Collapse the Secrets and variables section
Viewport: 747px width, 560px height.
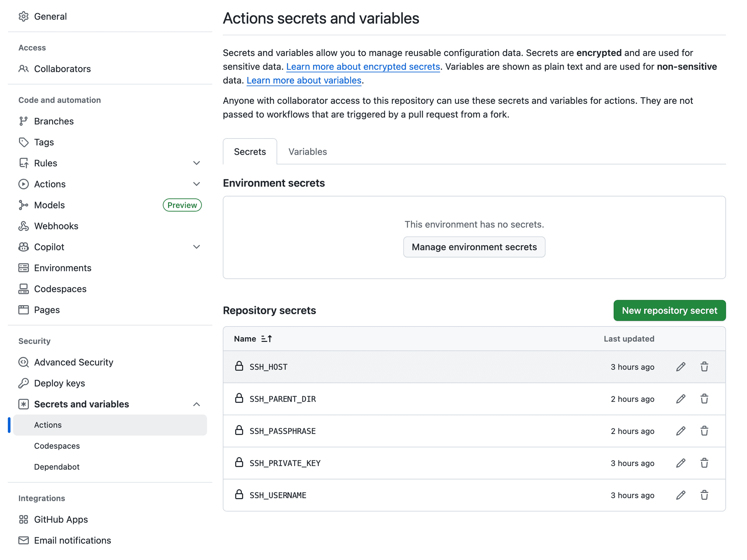196,404
